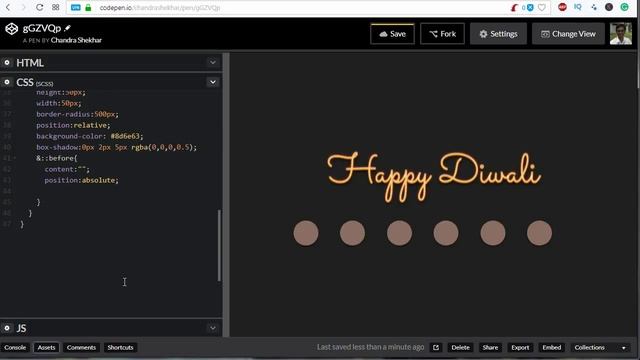Go forward in browser history
This screenshot has width=640, height=360.
[23, 7]
